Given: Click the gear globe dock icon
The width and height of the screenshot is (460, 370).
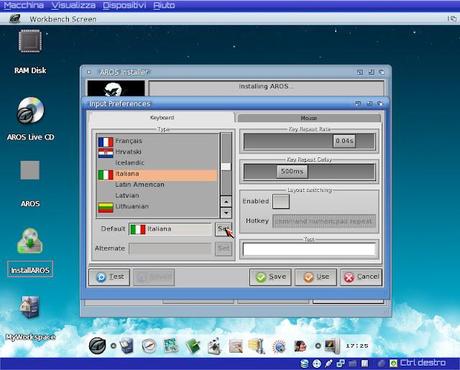Looking at the screenshot, I should tap(279, 347).
